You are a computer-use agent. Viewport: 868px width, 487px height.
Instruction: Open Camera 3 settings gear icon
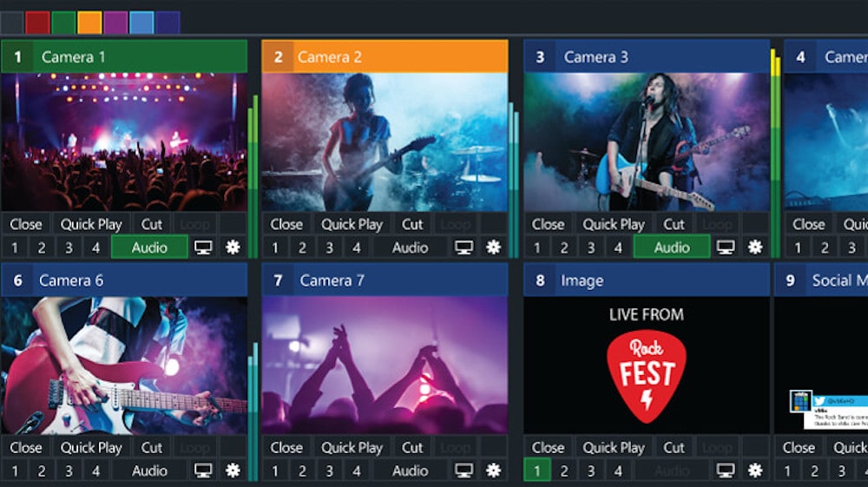(754, 247)
